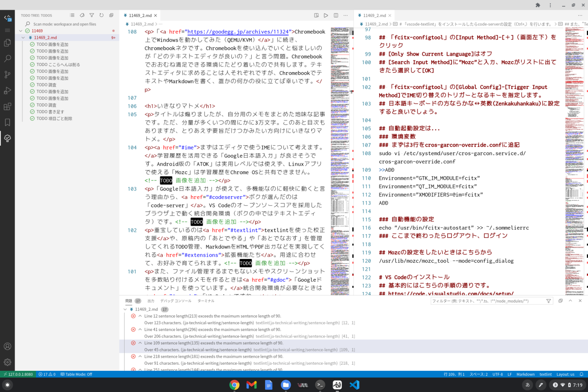Click the right editor minimap

tap(574, 161)
